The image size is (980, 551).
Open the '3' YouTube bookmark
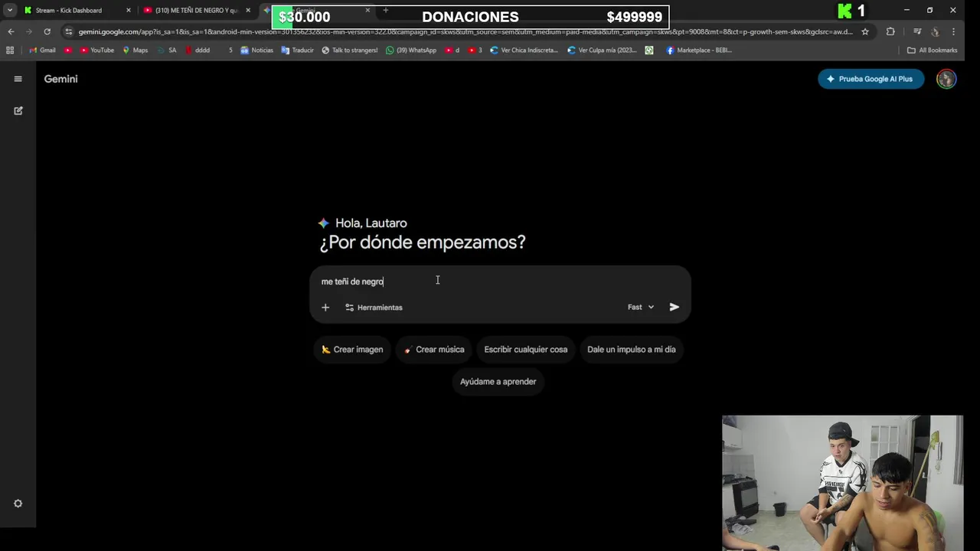tap(475, 50)
